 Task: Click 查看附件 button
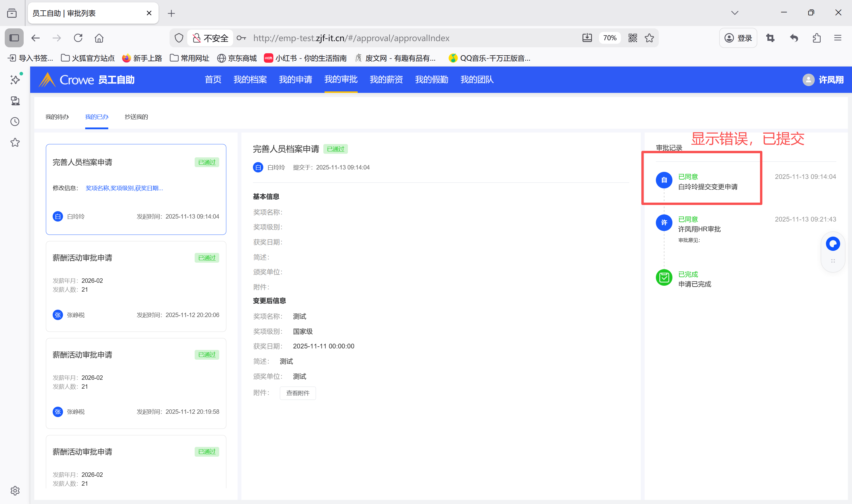coord(298,393)
